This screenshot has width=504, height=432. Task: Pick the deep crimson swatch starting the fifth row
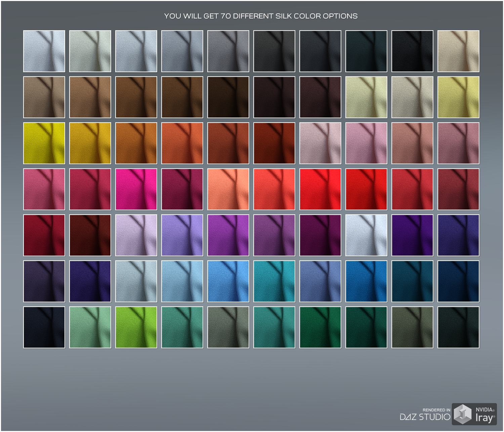click(x=44, y=235)
